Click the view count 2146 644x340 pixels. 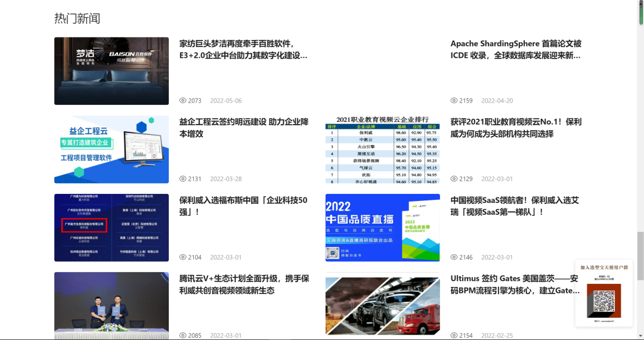coord(466,258)
